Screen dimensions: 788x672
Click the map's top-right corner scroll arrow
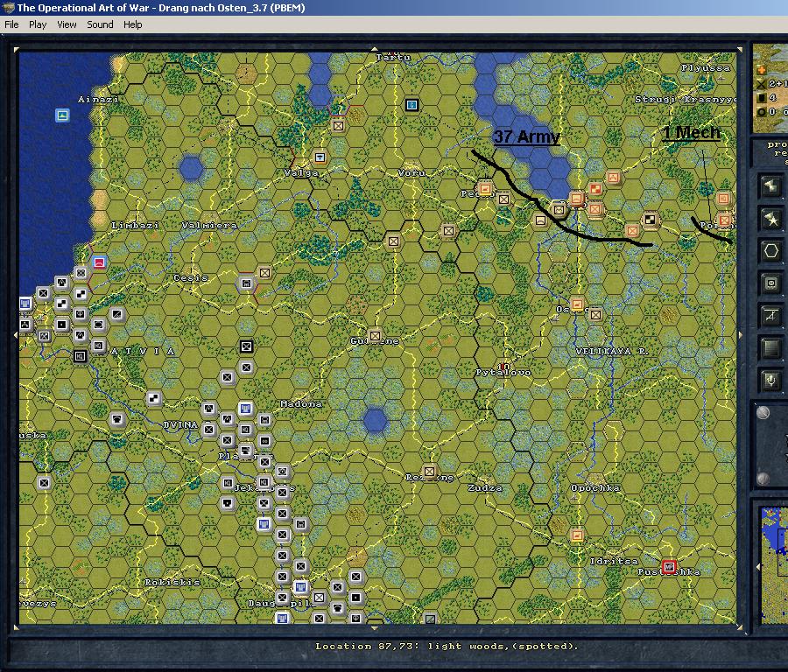pos(740,50)
